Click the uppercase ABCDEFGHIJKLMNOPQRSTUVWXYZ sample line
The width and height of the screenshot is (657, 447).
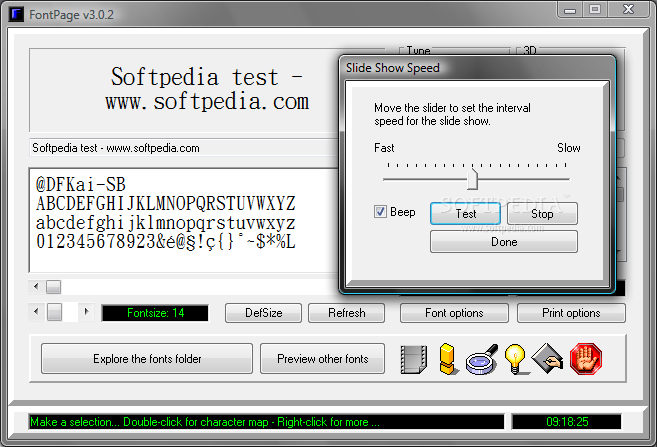tap(166, 204)
